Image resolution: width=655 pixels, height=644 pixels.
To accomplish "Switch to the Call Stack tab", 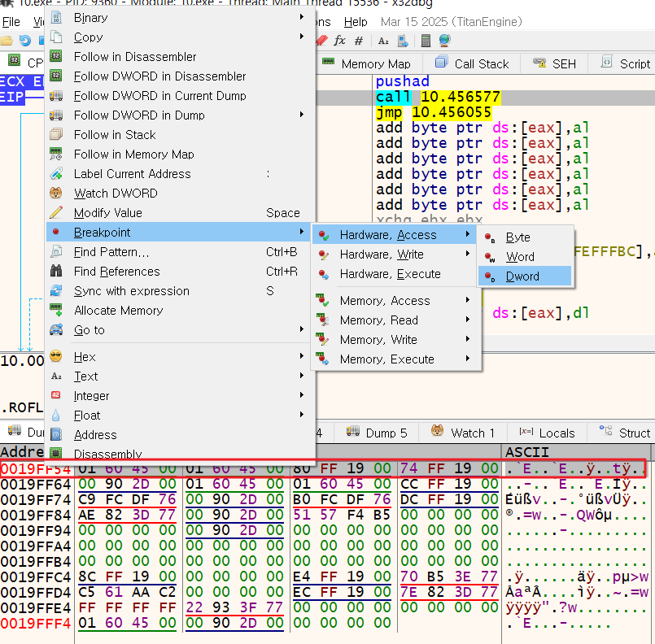I will point(472,63).
